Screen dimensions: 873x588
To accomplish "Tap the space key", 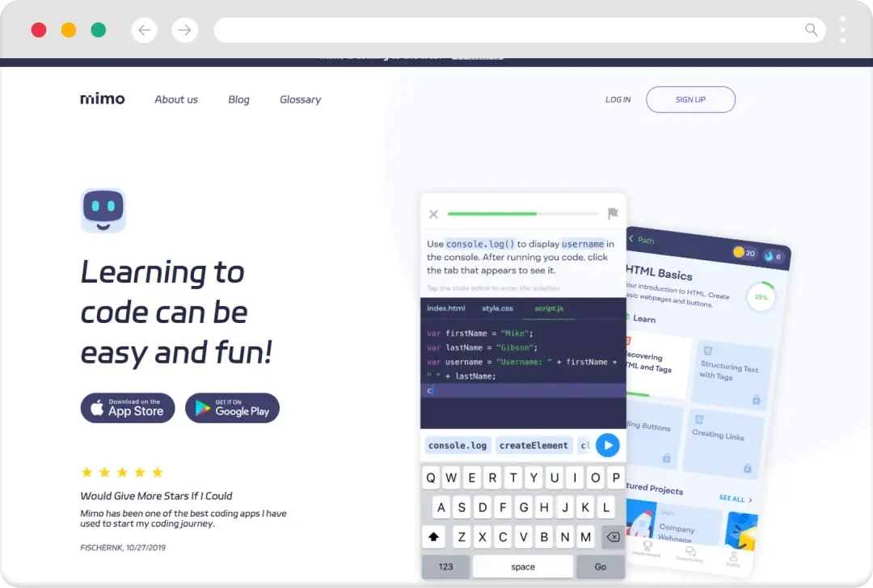I will click(x=523, y=567).
